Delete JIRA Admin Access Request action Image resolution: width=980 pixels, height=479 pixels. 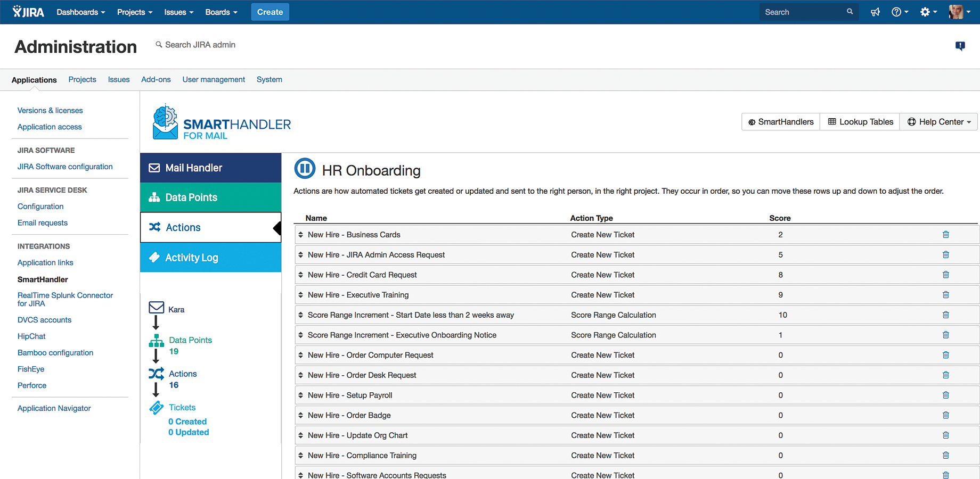tap(946, 255)
